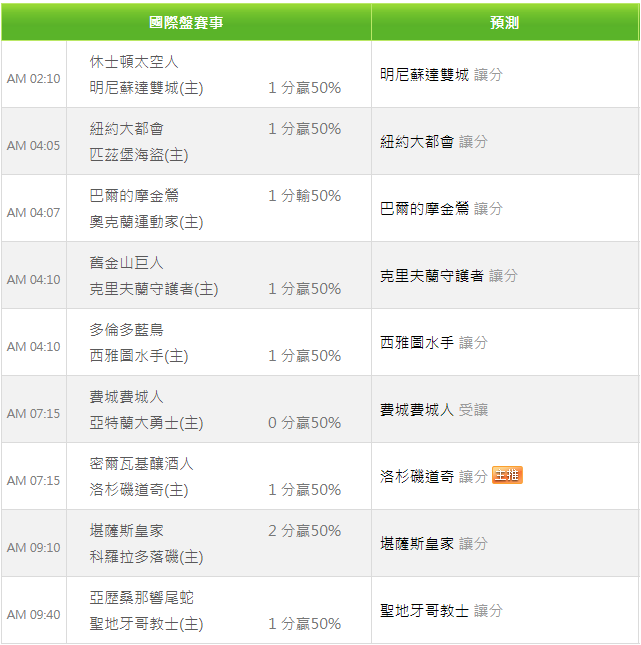Select 西雅圖水手(主) in the matchup column
Image resolution: width=641 pixels, height=645 pixels.
[139, 356]
